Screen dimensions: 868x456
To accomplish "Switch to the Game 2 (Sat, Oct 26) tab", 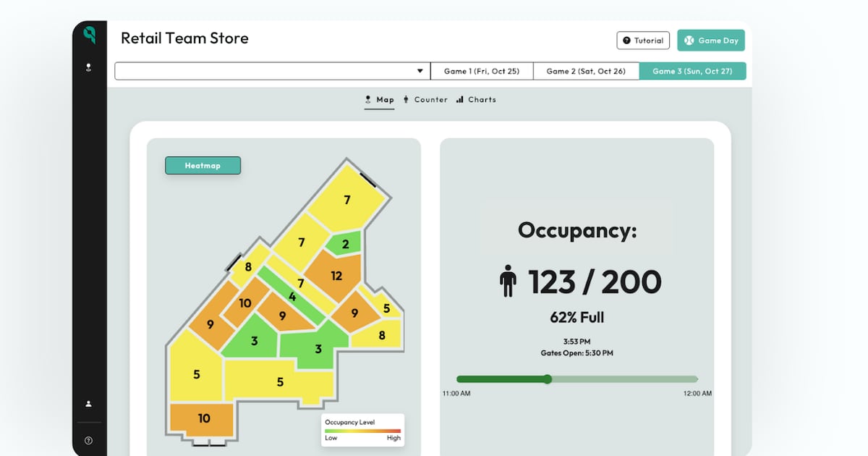I will [586, 71].
